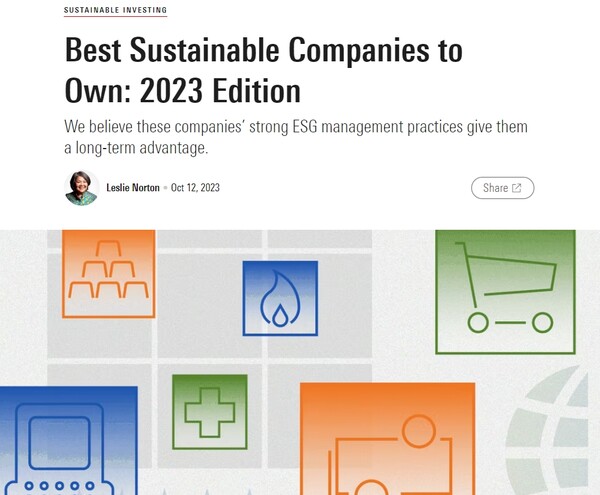The height and width of the screenshot is (495, 600).
Task: Click the word Share in the button
Action: (x=495, y=188)
